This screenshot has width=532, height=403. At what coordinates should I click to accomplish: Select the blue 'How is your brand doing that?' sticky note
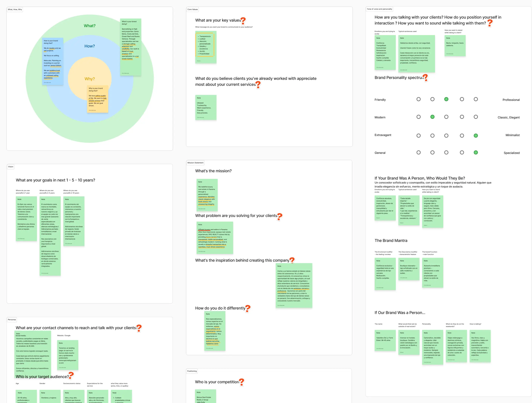(53, 61)
